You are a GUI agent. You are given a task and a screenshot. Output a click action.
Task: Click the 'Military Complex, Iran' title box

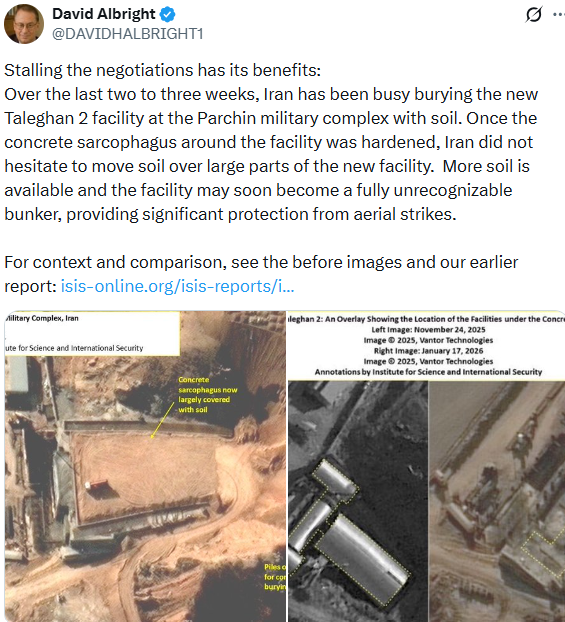coord(92,333)
